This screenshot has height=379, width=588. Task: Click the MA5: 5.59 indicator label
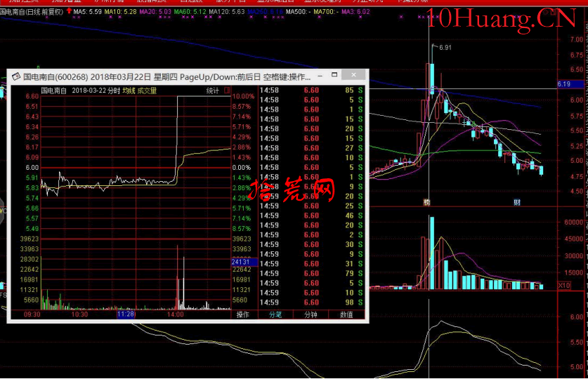(87, 12)
